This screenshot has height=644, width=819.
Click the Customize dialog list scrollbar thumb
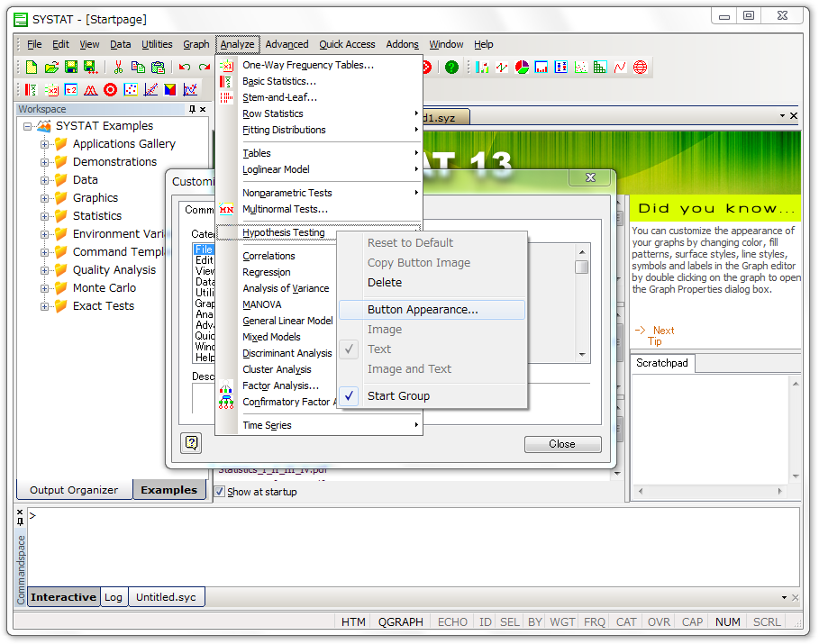(x=581, y=267)
